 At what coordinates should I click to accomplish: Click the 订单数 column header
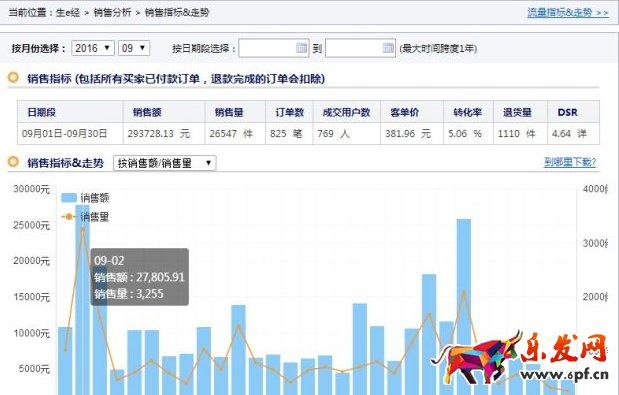point(289,112)
